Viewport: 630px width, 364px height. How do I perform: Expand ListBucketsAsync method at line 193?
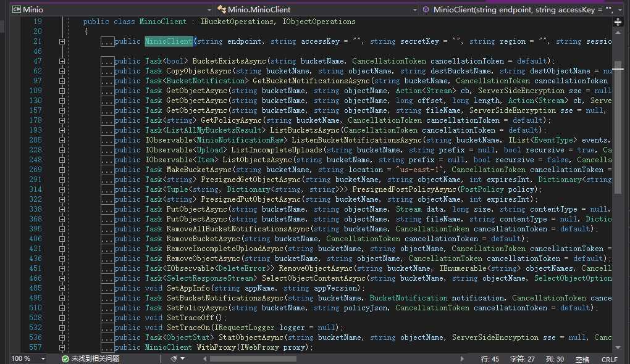[62, 130]
